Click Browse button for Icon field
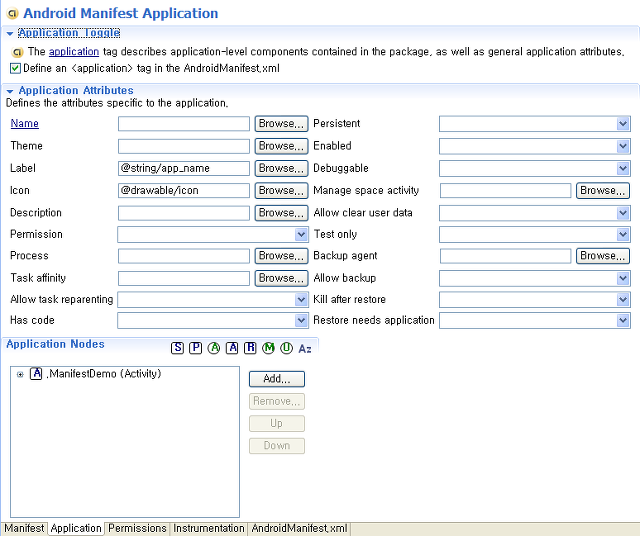640x536 pixels. point(281,191)
